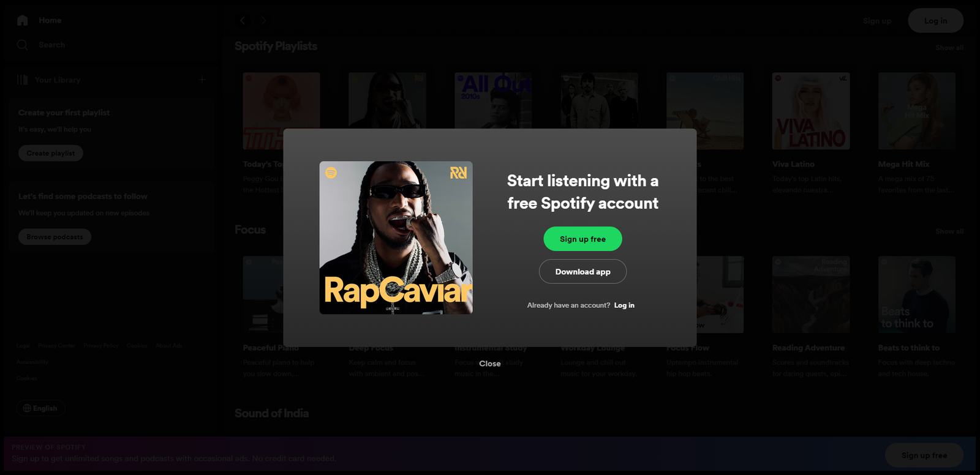This screenshot has width=980, height=475.
Task: Click the "Create your first playlist" text
Action: (x=64, y=113)
